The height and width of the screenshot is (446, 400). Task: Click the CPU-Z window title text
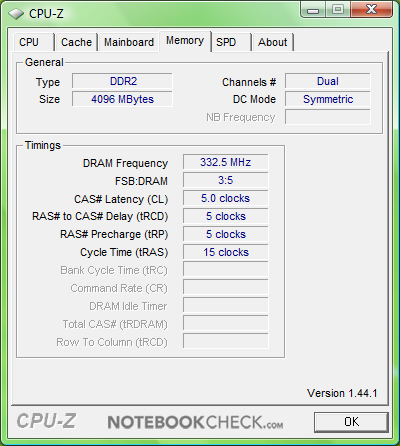46,14
